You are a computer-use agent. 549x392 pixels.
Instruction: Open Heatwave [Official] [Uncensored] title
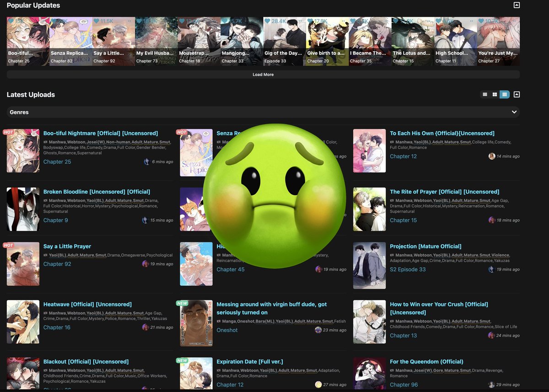point(87,304)
